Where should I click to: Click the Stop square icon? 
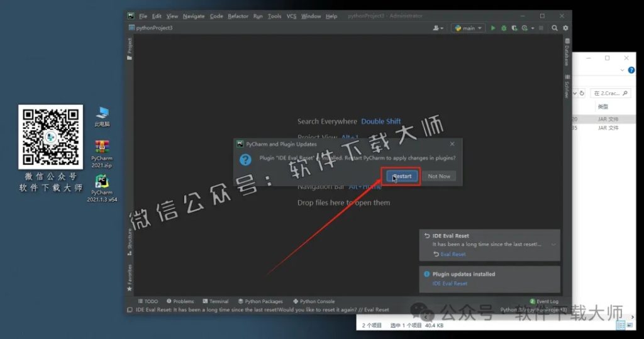(541, 28)
